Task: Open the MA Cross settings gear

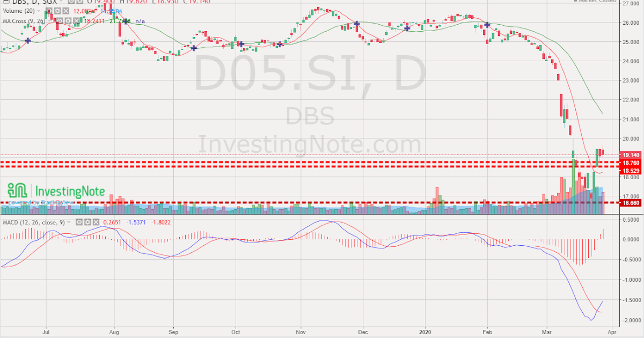Action: click(69, 21)
